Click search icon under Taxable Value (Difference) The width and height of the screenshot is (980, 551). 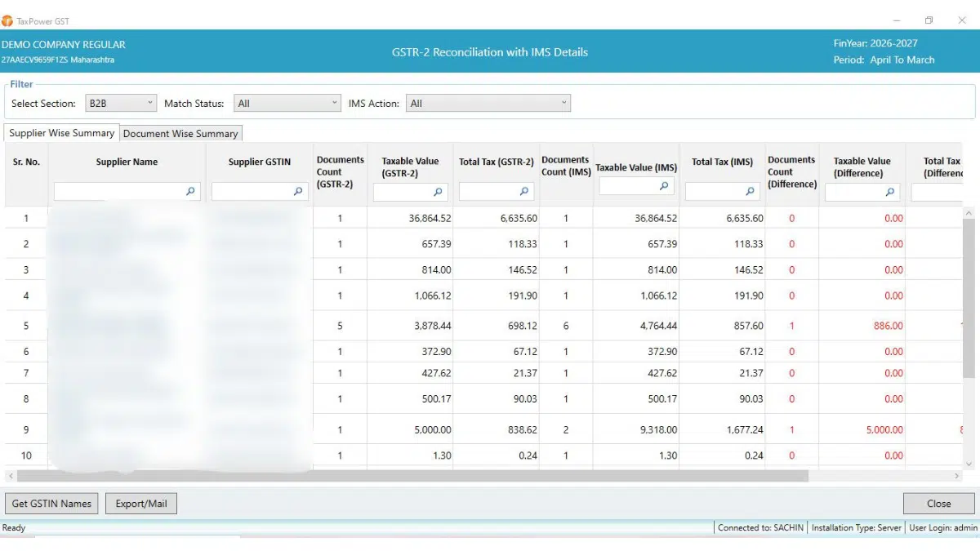(890, 192)
